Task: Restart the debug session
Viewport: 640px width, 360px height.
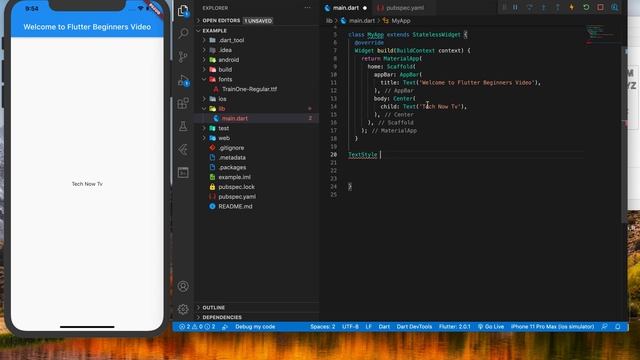Action: pos(586,7)
